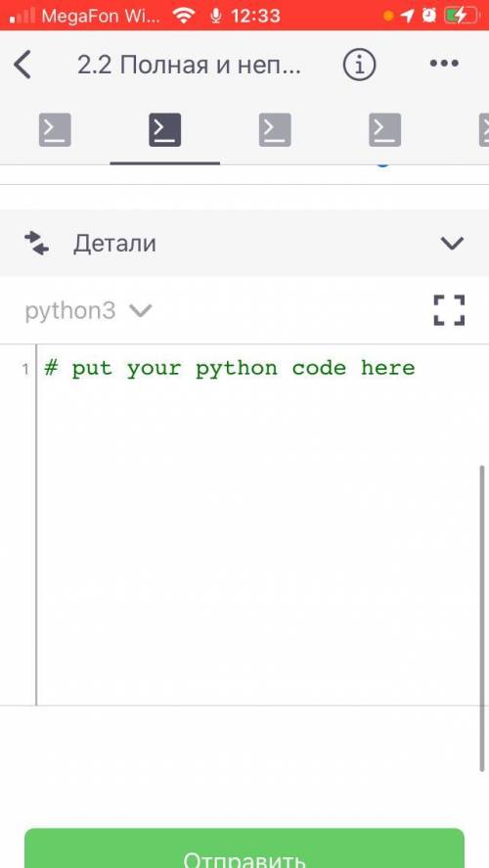This screenshot has height=868, width=489.
Task: Click the chevron next to python3
Action: (140, 310)
